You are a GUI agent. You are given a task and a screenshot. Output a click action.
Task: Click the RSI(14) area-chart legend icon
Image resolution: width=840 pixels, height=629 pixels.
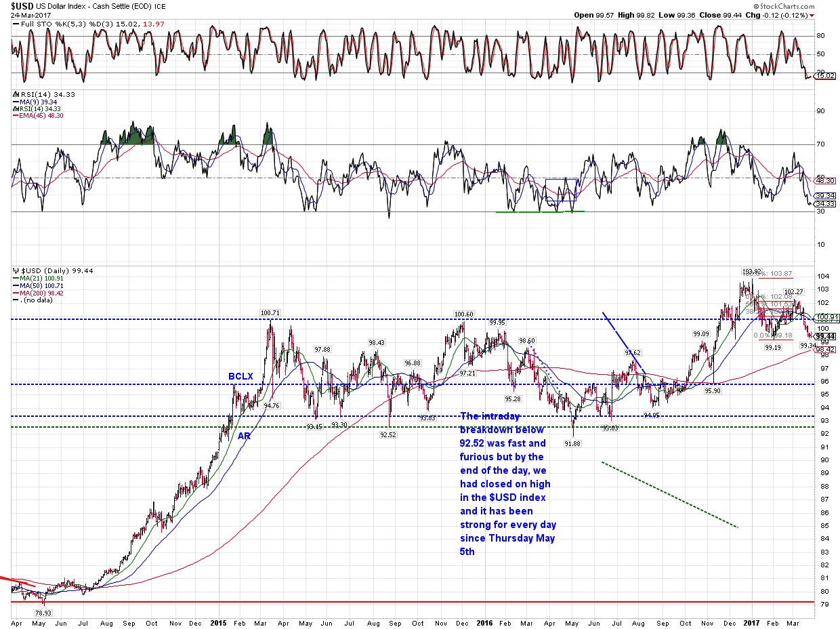[x=14, y=95]
